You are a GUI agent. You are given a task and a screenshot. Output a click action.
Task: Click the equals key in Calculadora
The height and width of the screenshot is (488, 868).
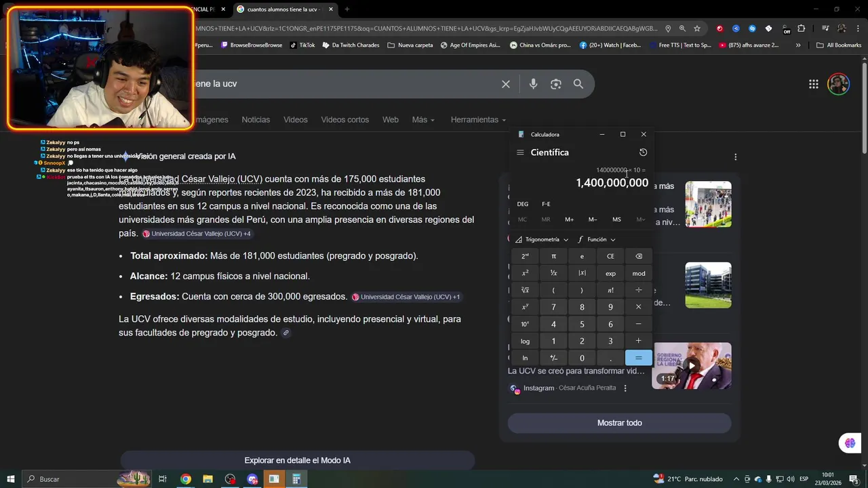click(639, 358)
